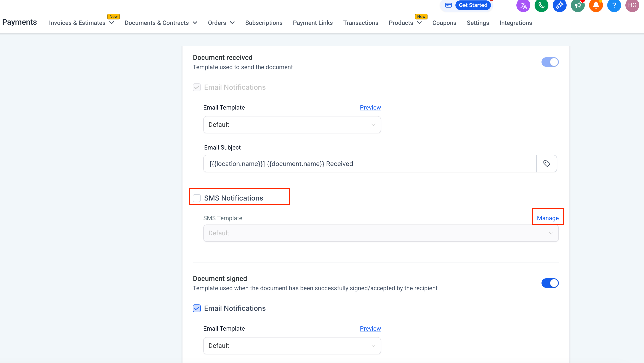Uncheck Email Notifications under Document signed
The width and height of the screenshot is (644, 363).
[x=197, y=308]
